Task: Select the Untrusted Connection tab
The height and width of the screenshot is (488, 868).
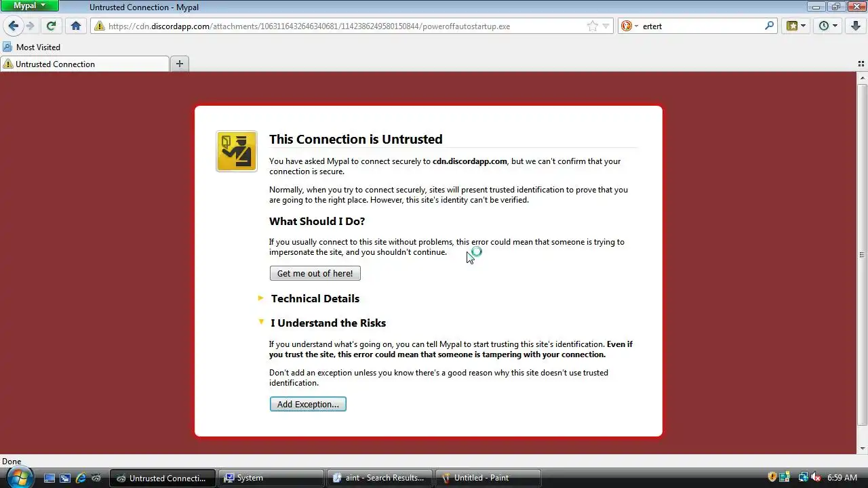Action: point(84,64)
